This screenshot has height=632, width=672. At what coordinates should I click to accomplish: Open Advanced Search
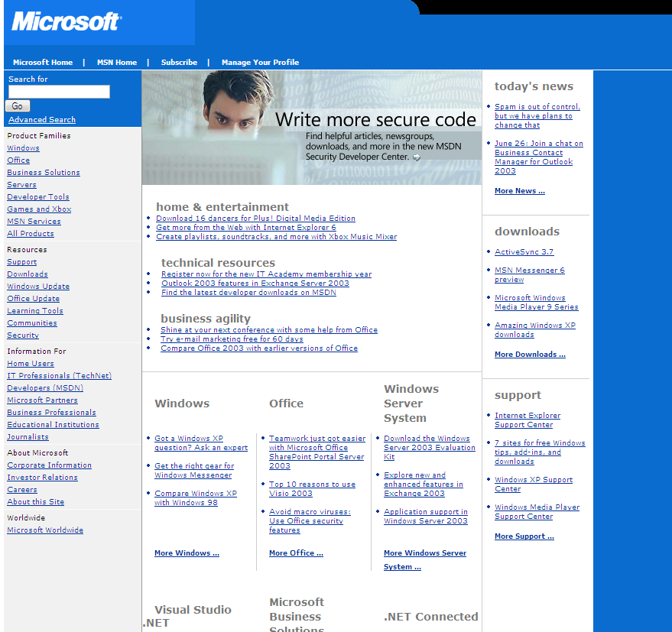coord(41,119)
